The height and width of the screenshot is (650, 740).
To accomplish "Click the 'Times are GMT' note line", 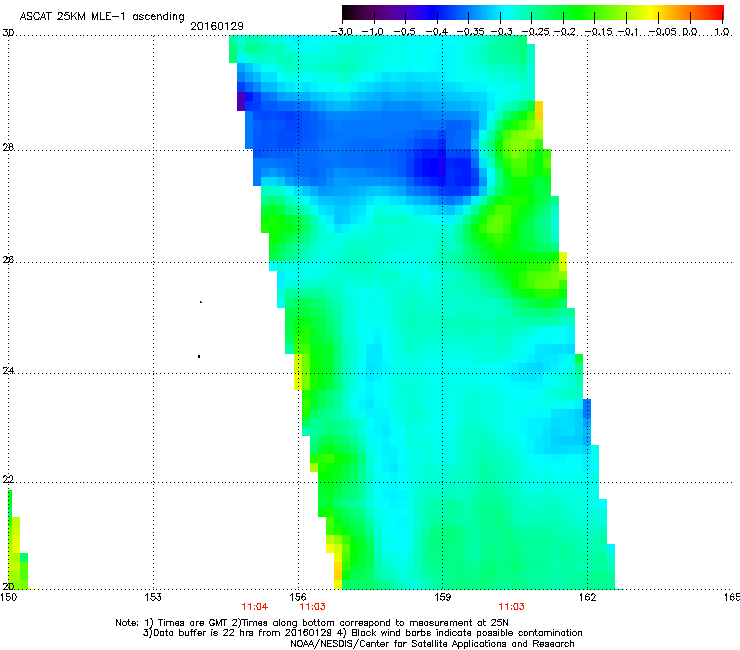I will [x=312, y=623].
